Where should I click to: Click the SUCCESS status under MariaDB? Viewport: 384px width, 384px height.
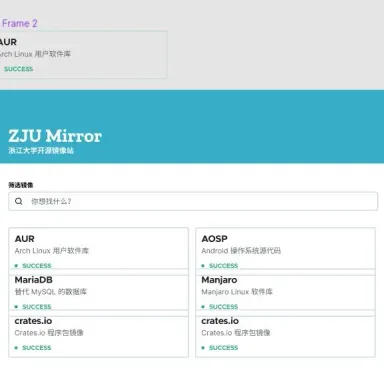point(37,307)
